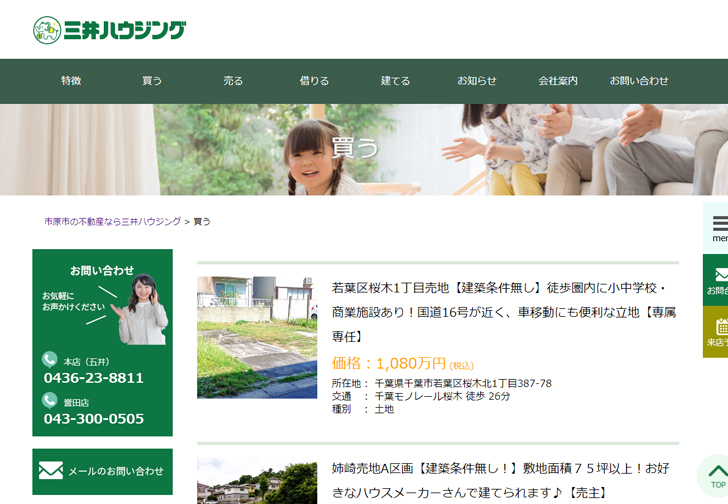This screenshot has width=728, height=504.
Task: Open the 会社案内 menu item
Action: [x=558, y=81]
